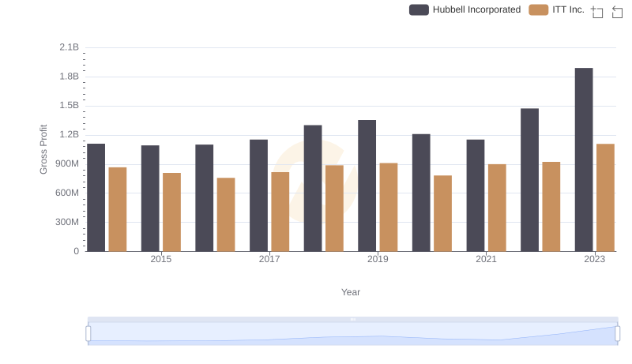Select the 2022 ITT Inc. bar
Screen dimensions: 632x364
pos(551,207)
